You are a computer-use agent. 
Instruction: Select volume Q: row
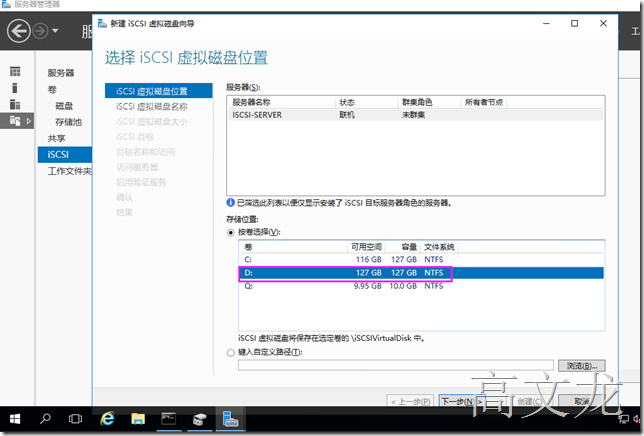(421, 286)
